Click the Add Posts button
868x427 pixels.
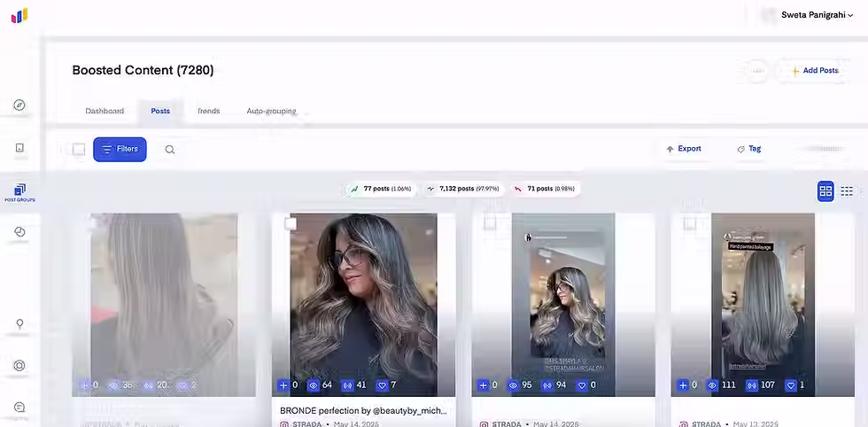click(x=815, y=71)
